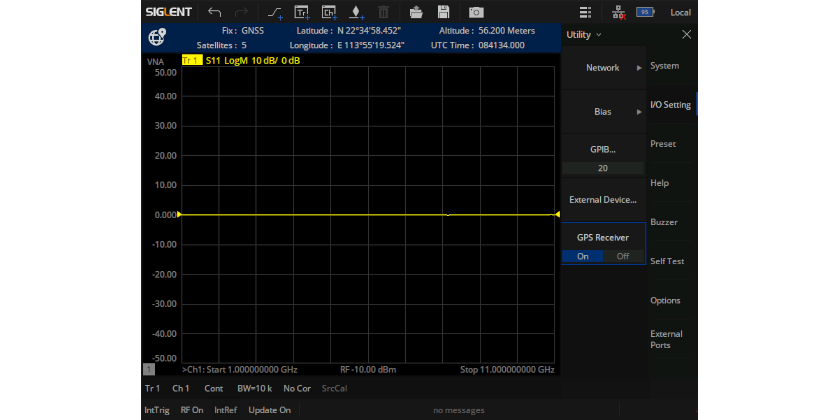Select the Self Test menu item
840x420 pixels.
(667, 261)
